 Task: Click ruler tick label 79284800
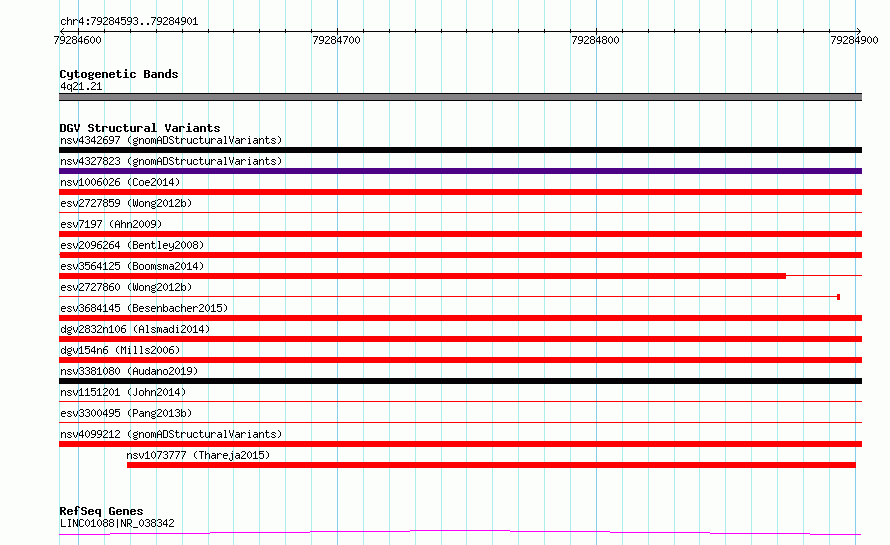[x=595, y=40]
